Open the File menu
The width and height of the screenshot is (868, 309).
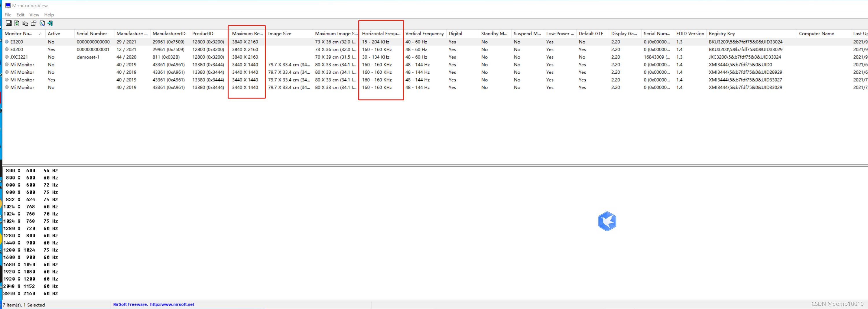click(x=8, y=15)
